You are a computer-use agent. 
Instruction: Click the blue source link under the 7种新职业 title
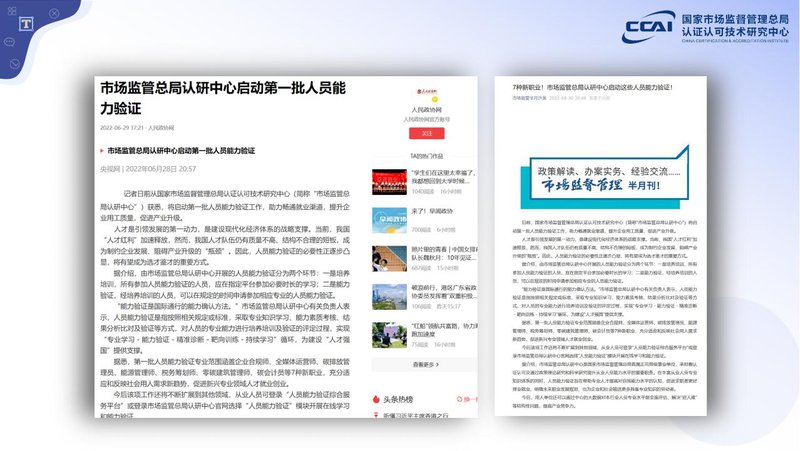coord(529,98)
